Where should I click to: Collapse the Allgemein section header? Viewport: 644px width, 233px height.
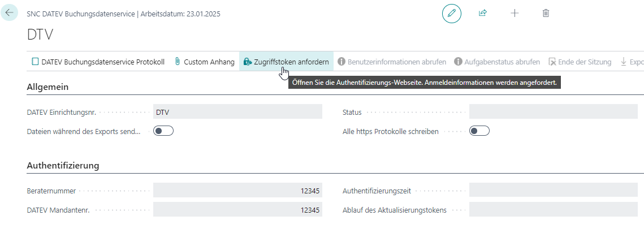48,87
